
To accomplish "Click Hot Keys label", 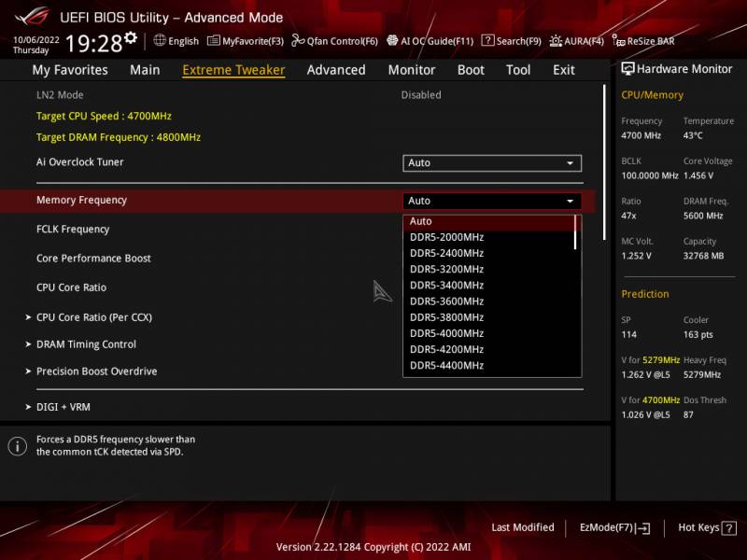I will point(698,527).
